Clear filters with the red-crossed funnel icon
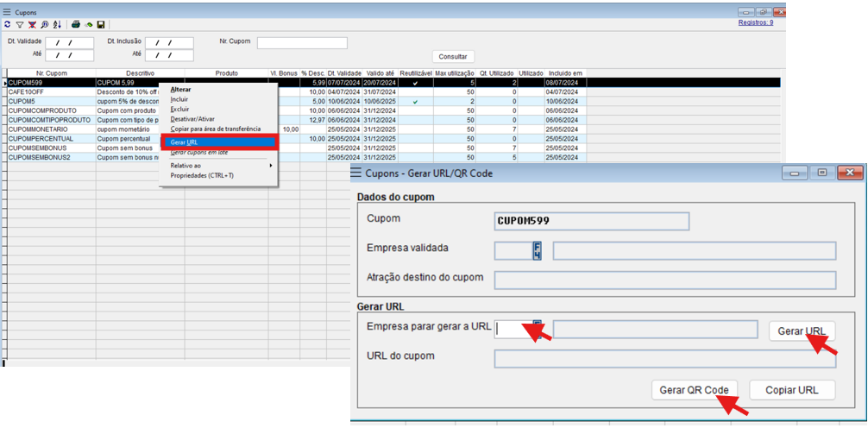The image size is (868, 428). click(x=32, y=25)
